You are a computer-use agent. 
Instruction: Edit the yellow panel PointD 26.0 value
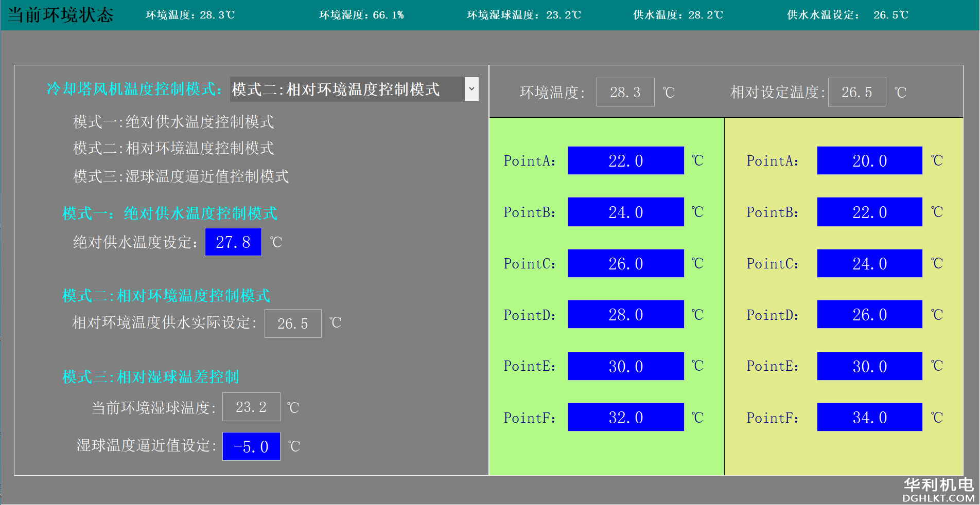click(869, 314)
